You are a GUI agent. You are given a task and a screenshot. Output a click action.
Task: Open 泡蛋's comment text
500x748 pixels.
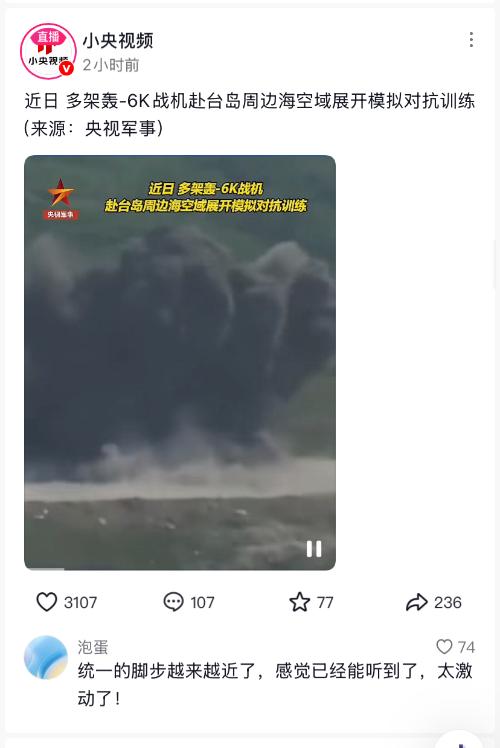(x=275, y=685)
